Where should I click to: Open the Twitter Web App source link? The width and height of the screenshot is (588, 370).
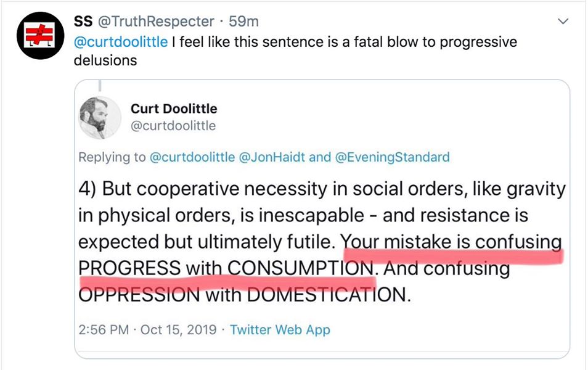[280, 330]
